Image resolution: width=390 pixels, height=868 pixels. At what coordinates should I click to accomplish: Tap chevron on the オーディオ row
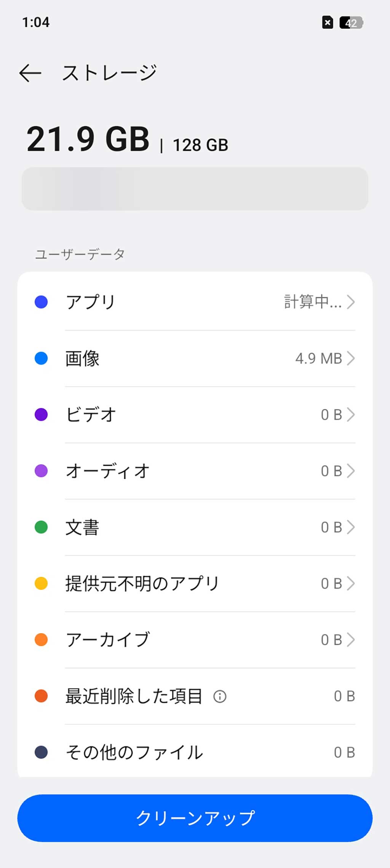[x=351, y=471]
